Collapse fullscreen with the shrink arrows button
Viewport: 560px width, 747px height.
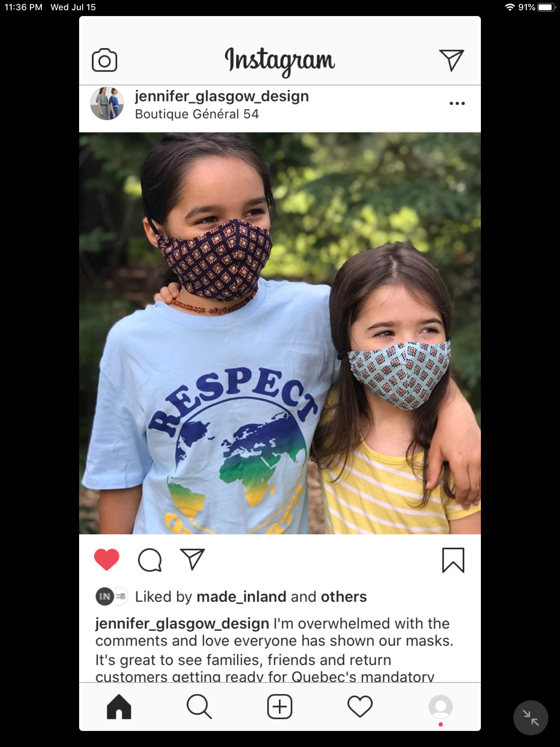(x=530, y=718)
